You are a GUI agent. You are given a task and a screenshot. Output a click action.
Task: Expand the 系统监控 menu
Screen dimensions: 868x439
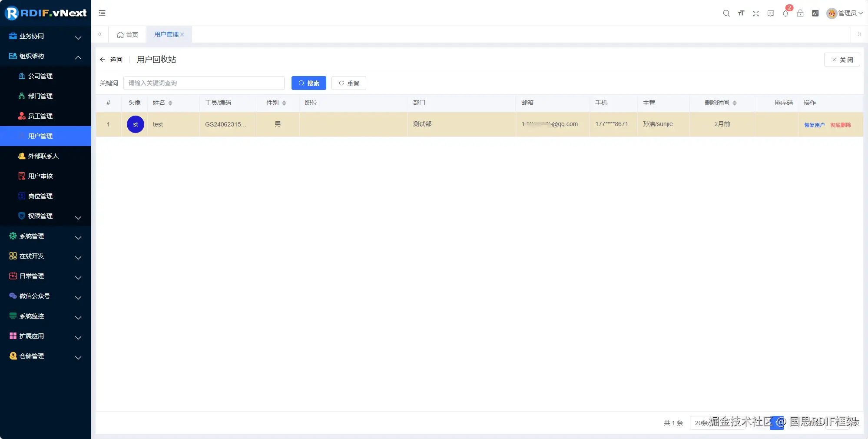point(46,316)
